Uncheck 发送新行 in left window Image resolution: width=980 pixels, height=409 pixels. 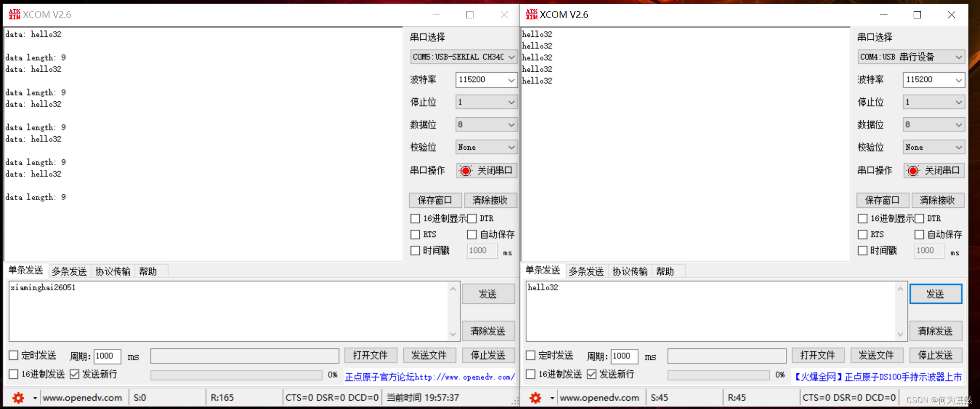click(75, 374)
